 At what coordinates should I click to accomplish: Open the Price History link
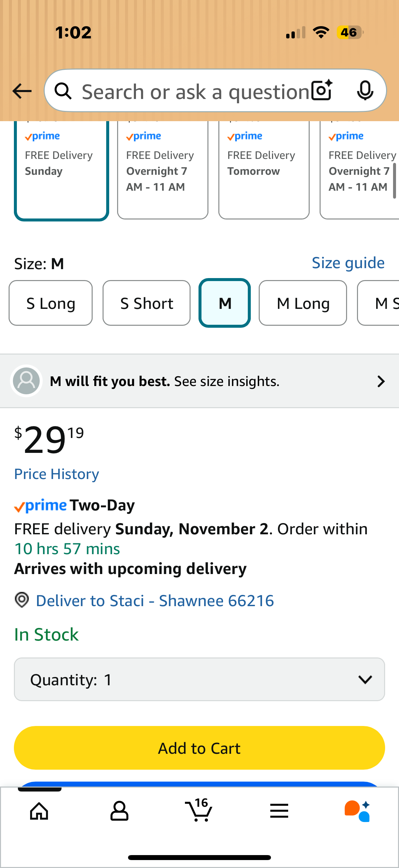point(57,474)
